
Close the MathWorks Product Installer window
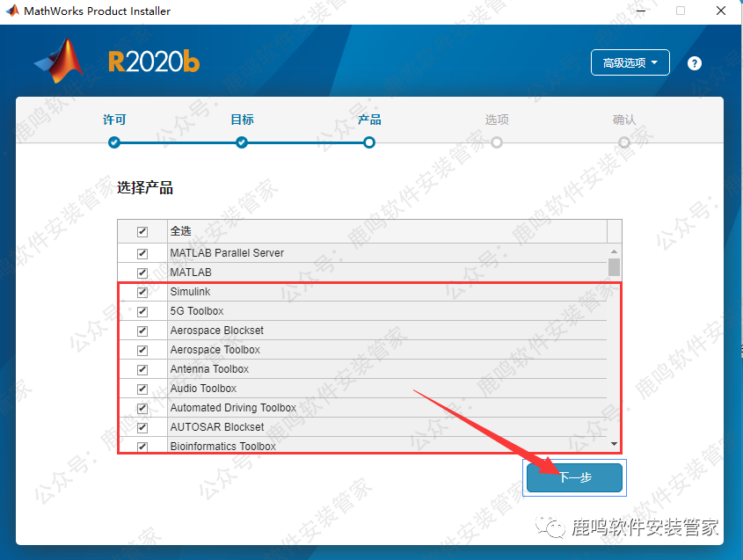pos(718,11)
